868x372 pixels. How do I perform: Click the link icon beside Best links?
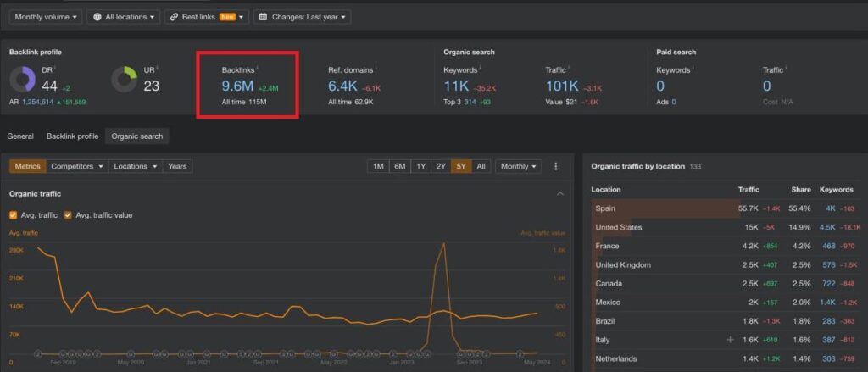tap(174, 17)
